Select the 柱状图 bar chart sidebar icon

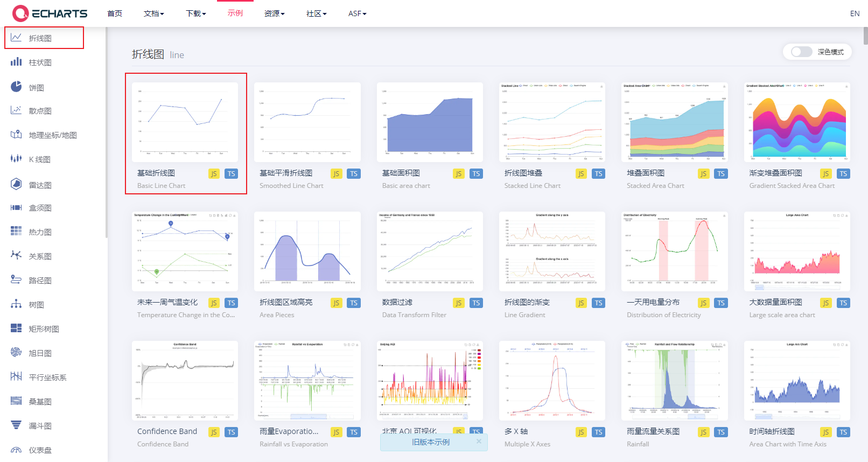pyautogui.click(x=16, y=62)
